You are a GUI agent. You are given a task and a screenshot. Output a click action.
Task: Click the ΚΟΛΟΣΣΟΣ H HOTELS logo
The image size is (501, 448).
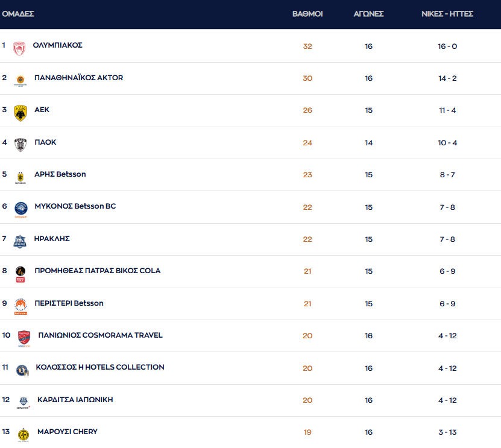coord(22,370)
